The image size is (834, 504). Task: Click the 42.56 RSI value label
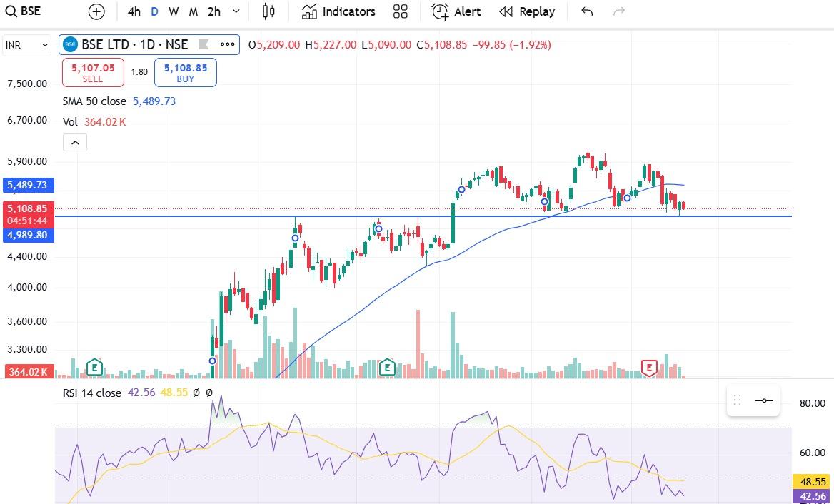813,497
